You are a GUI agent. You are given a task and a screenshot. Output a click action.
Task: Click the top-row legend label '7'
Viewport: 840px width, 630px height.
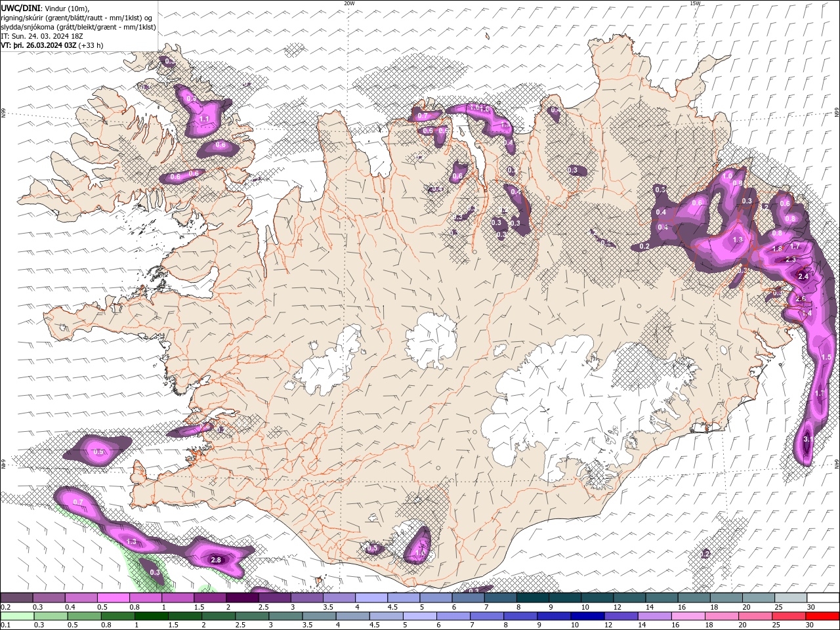(486, 607)
